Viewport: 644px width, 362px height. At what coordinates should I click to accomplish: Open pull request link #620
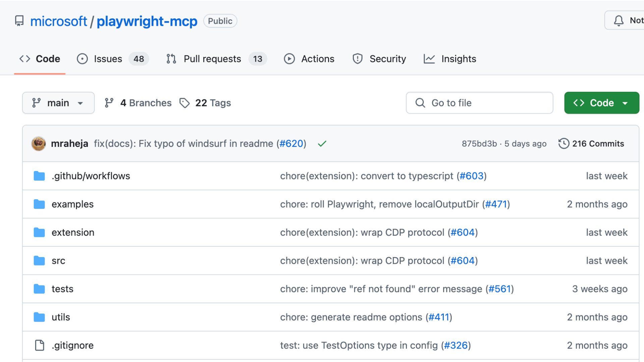(291, 143)
